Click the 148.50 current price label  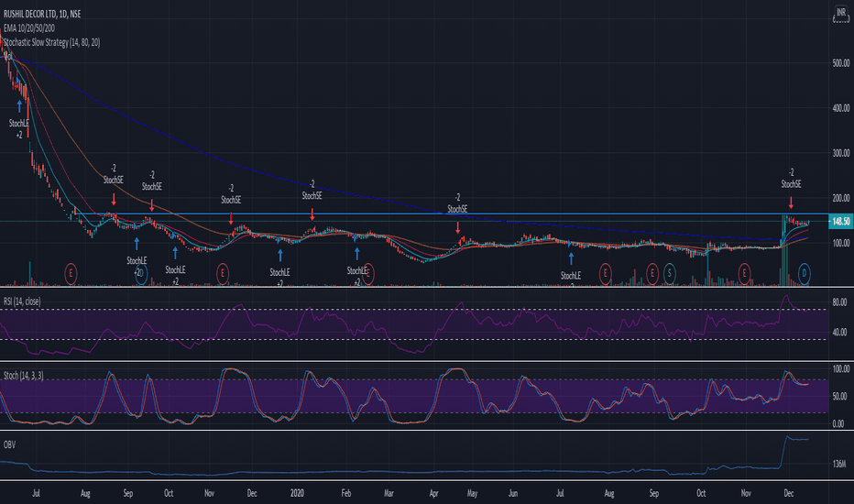(840, 221)
